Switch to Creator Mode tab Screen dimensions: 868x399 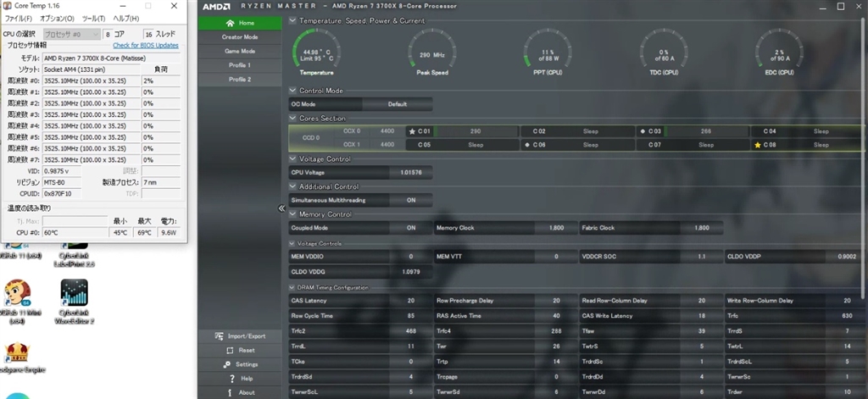click(240, 37)
